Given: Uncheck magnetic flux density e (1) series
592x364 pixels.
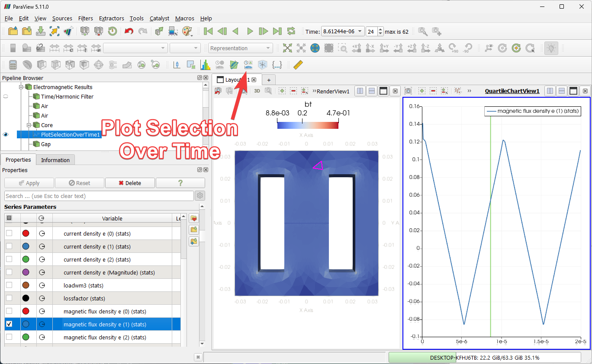Looking at the screenshot, I should pyautogui.click(x=9, y=324).
